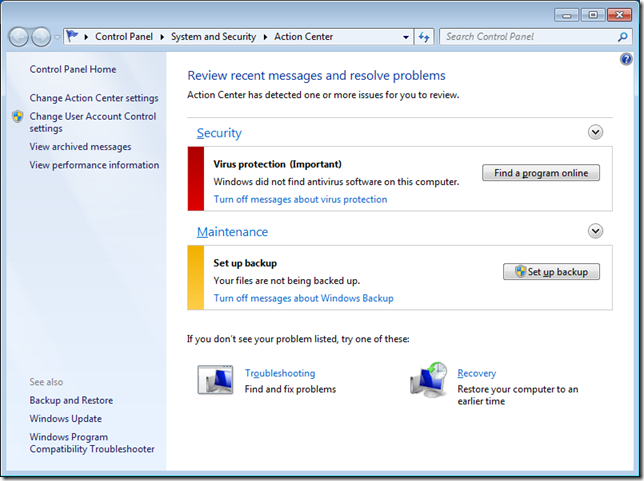Open the recent pages dropdown arrow

57,37
